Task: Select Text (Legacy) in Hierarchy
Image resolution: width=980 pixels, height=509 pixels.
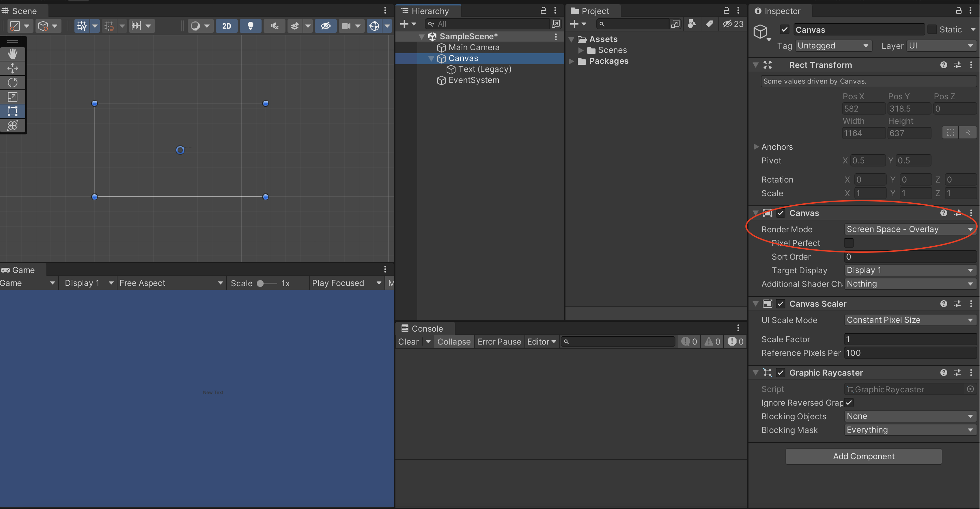Action: coord(484,69)
